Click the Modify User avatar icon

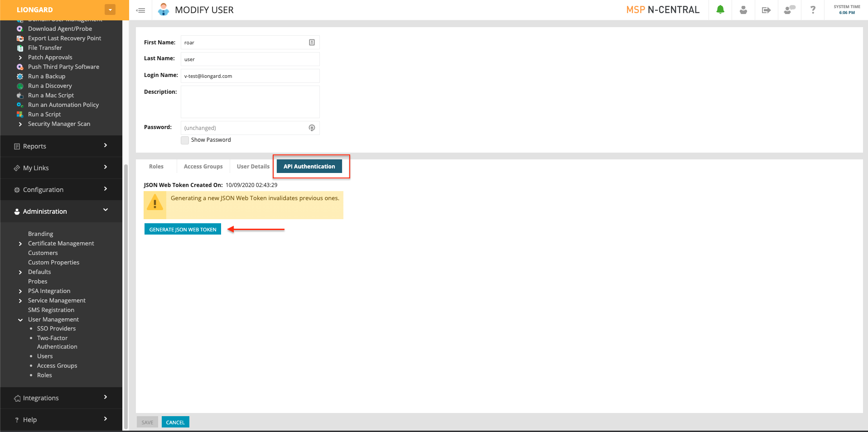pyautogui.click(x=164, y=10)
